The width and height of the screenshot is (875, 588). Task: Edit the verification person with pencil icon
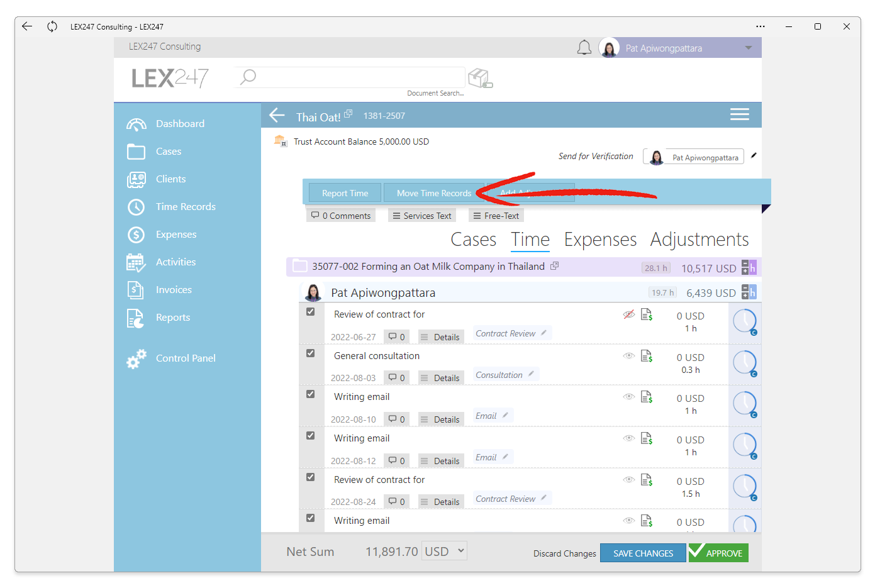tap(754, 155)
